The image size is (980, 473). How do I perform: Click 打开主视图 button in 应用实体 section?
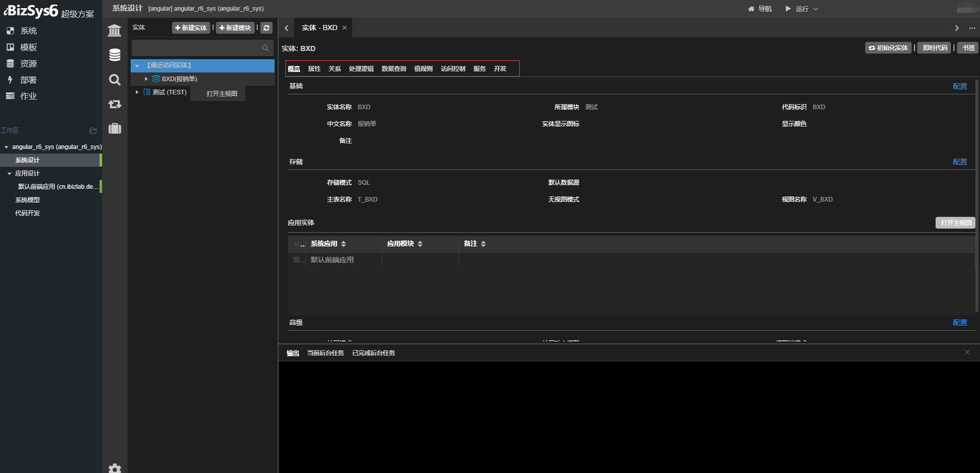[x=955, y=222]
